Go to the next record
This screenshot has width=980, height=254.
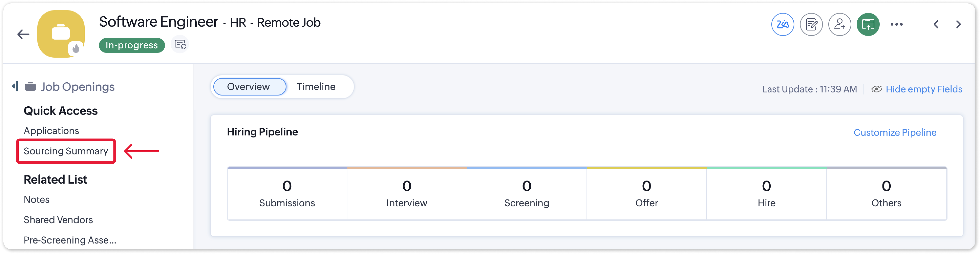(958, 24)
